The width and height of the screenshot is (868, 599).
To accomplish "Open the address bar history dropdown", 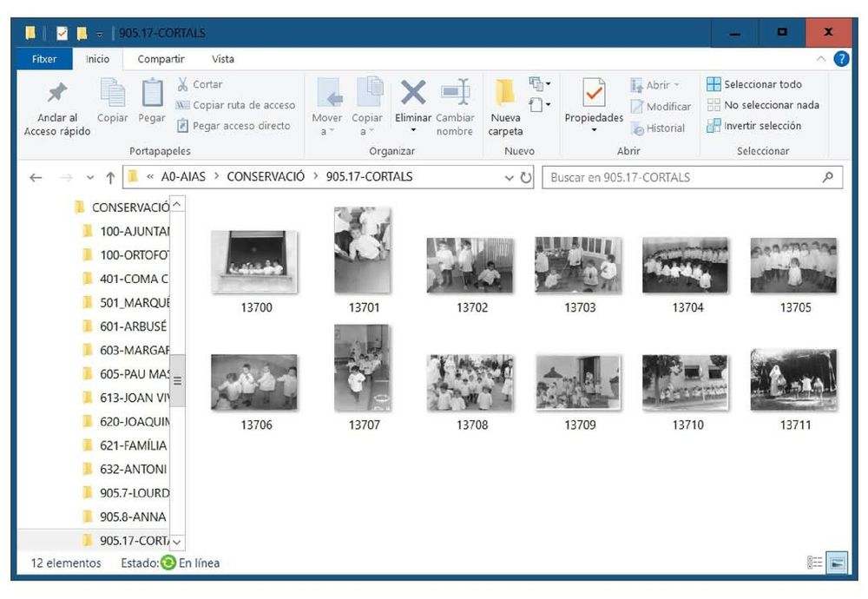I will (x=509, y=178).
